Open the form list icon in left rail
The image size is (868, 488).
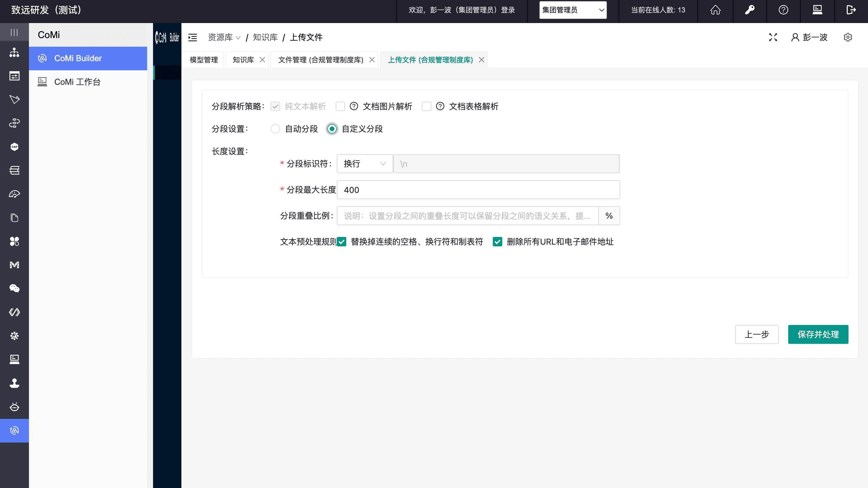[14, 76]
